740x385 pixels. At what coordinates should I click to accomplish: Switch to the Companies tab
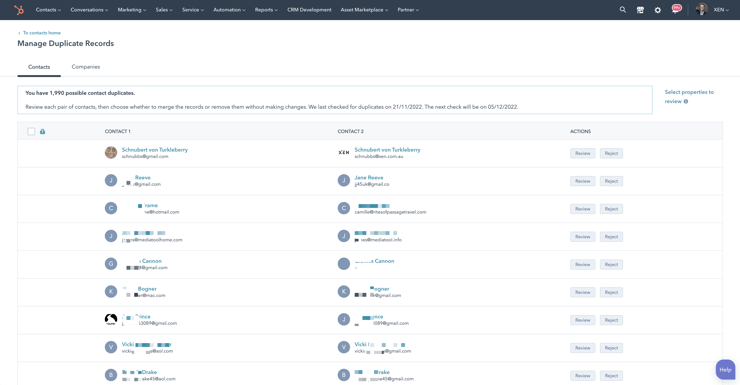(x=85, y=67)
